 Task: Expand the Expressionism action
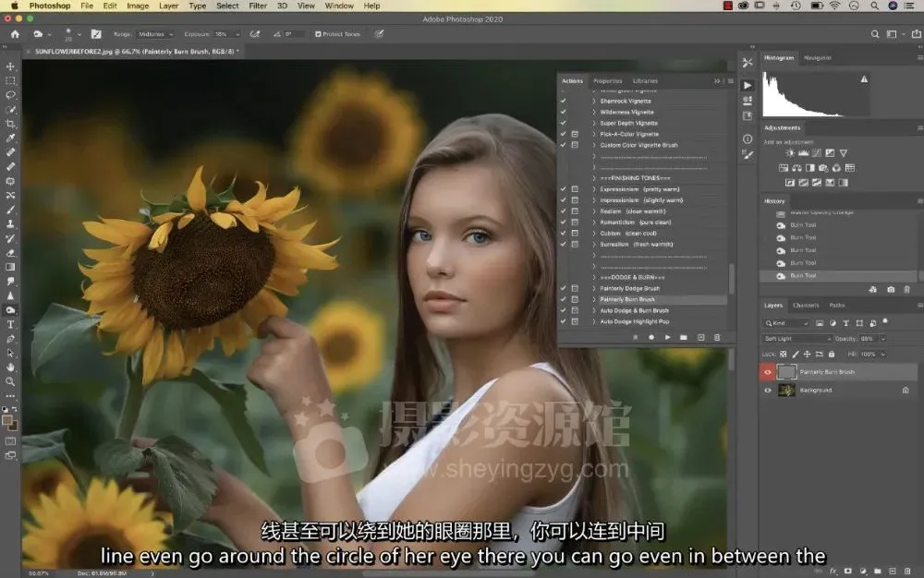pyautogui.click(x=593, y=189)
